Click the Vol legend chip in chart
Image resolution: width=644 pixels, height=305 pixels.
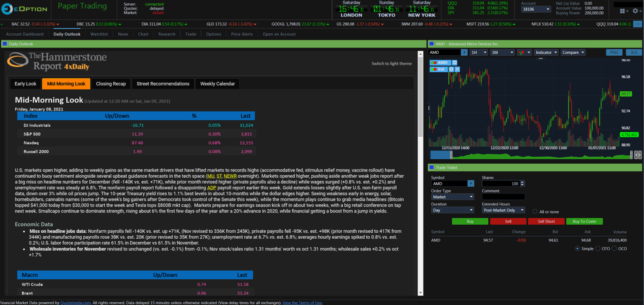439,69
